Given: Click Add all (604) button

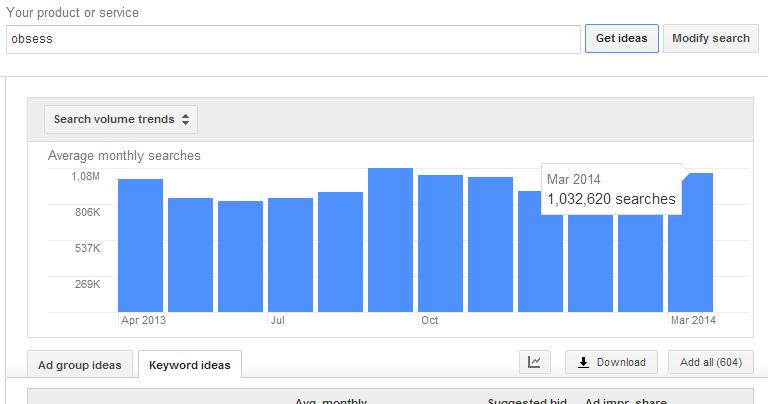Looking at the screenshot, I should pos(711,362).
